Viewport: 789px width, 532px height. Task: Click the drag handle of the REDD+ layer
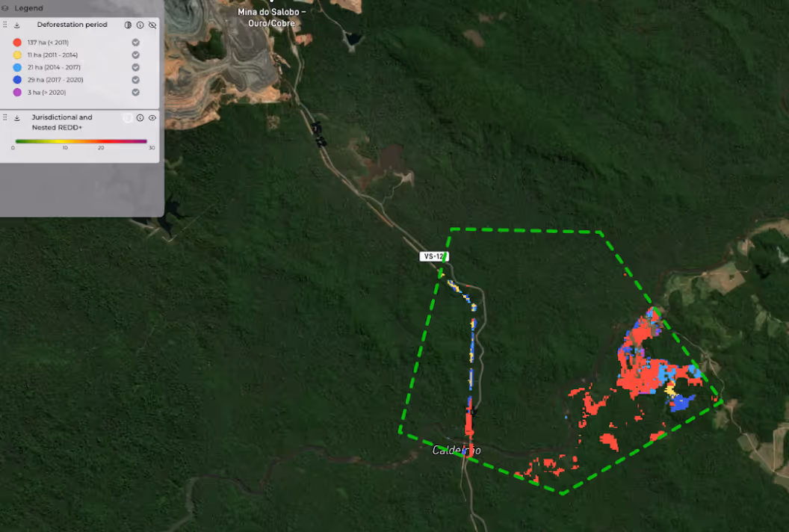[x=4, y=117]
